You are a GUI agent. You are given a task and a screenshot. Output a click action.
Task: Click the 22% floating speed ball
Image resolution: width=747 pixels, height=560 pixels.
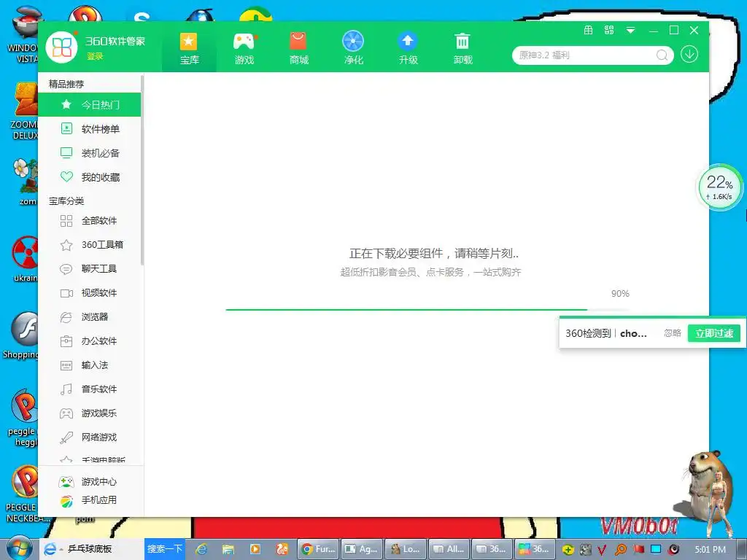point(719,187)
